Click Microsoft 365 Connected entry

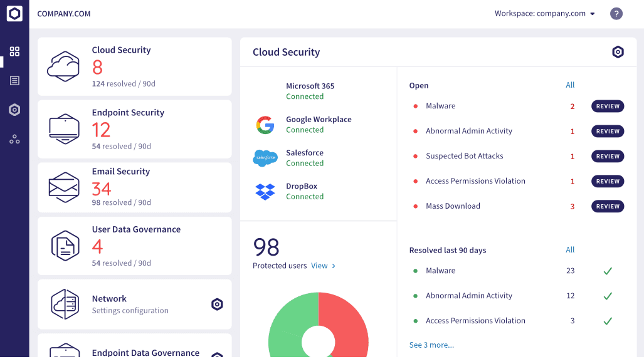pyautogui.click(x=310, y=91)
